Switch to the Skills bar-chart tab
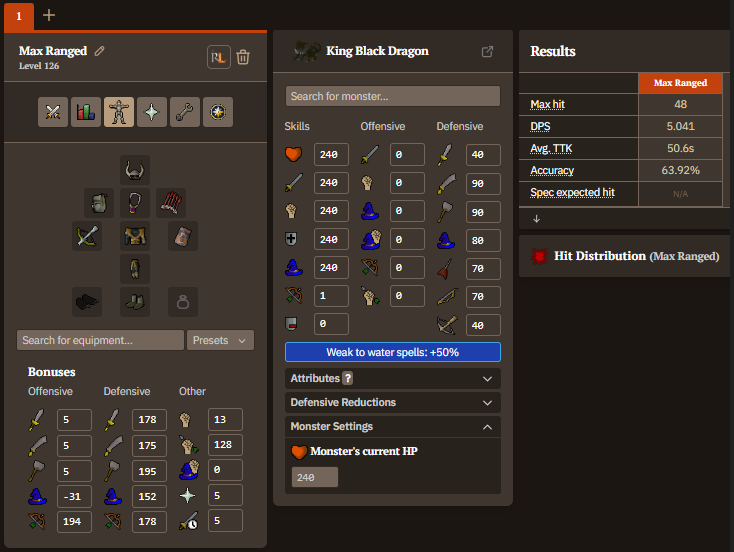The width and height of the screenshot is (734, 552). 86,112
